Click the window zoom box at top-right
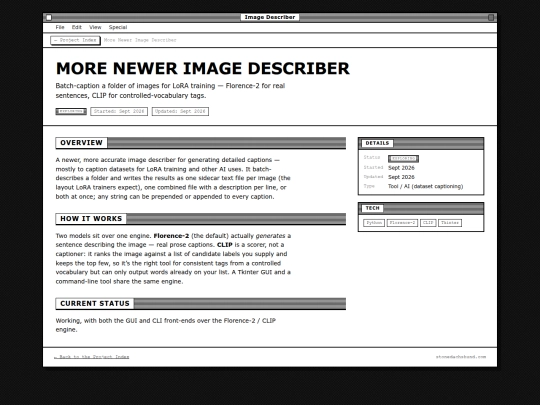The image size is (540, 405). click(491, 17)
